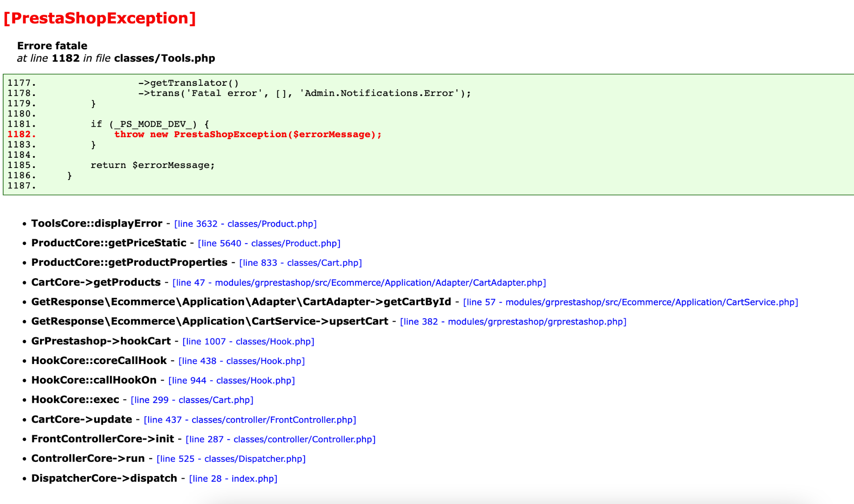Open the Dispatcher.php line 525 link
This screenshot has height=504, width=854.
[231, 459]
